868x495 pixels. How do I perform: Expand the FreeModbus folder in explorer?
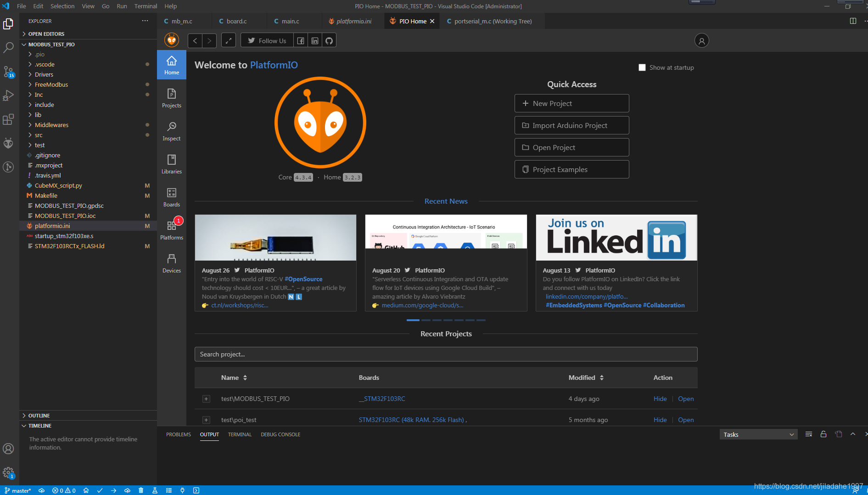pos(51,84)
